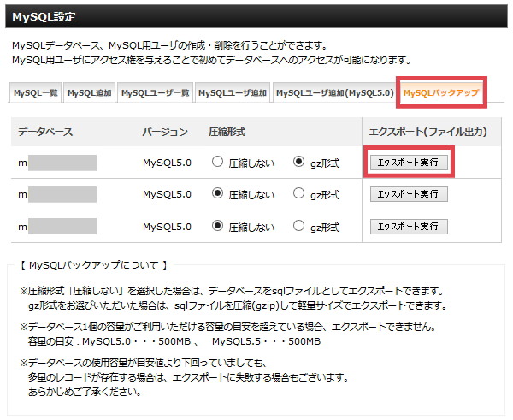Click the データベース column header
The image size is (513, 420).
pyautogui.click(x=45, y=132)
